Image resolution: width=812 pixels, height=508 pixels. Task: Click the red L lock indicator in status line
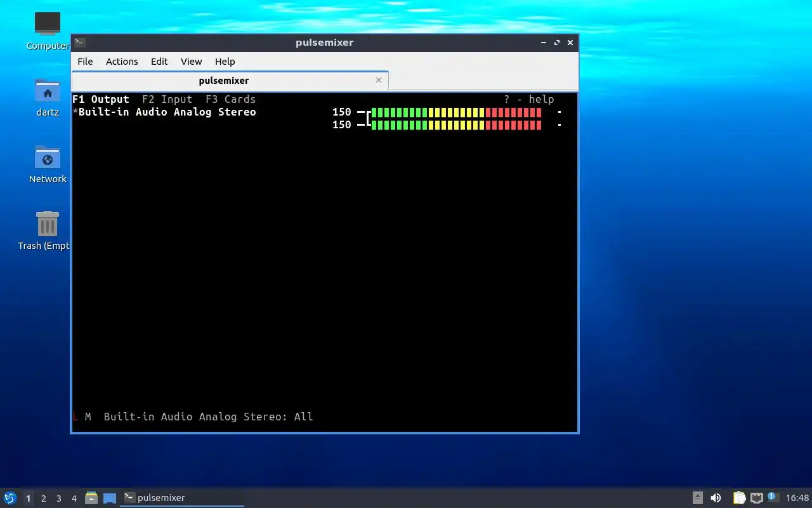click(75, 417)
